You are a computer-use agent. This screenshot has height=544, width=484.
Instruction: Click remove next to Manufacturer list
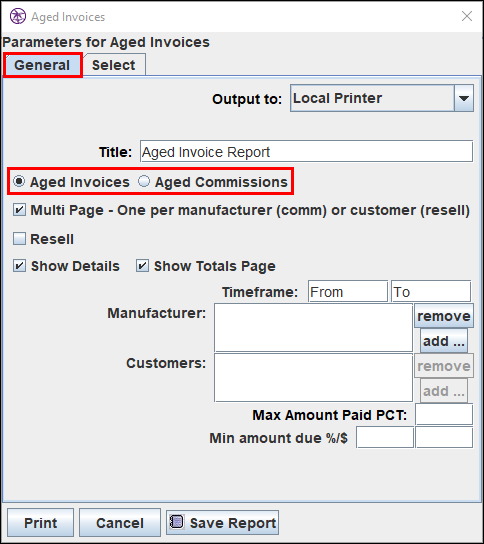(x=444, y=316)
